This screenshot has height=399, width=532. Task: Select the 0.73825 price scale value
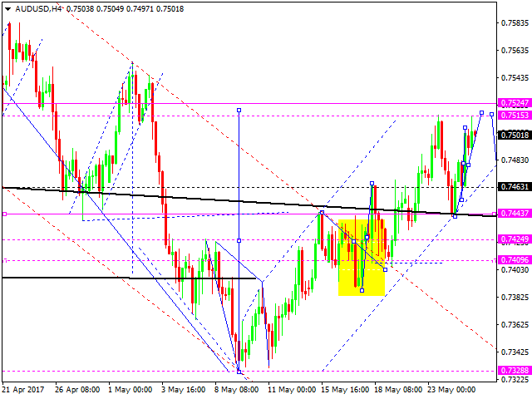tap(515, 298)
